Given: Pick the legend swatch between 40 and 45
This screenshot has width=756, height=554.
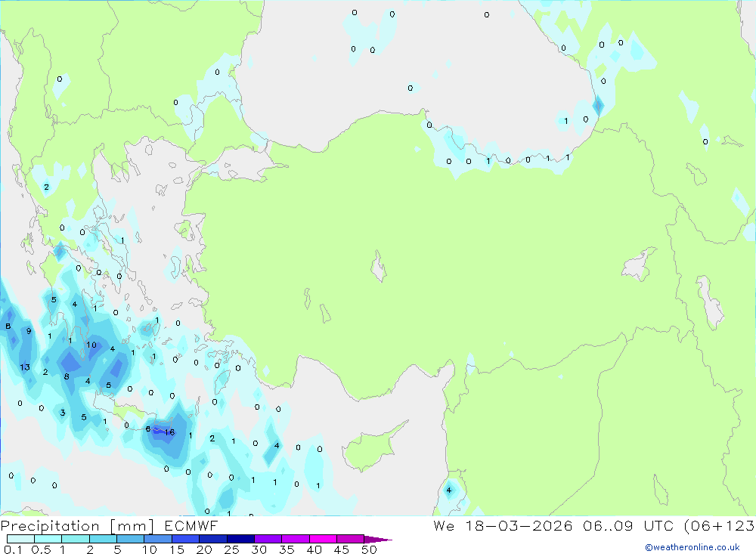Looking at the screenshot, I should pos(323,539).
